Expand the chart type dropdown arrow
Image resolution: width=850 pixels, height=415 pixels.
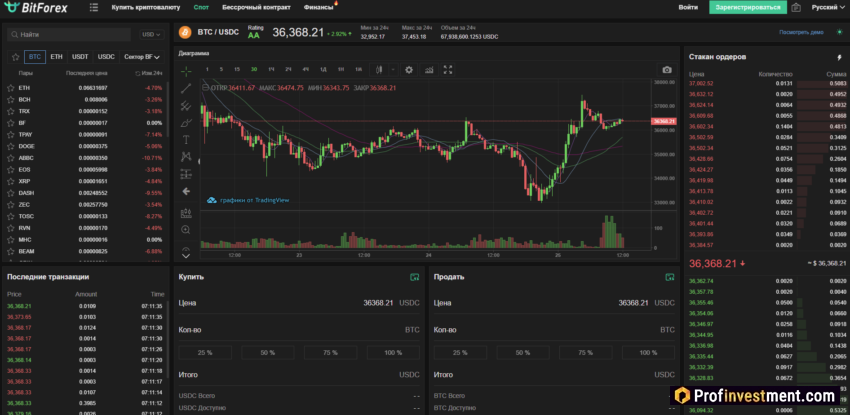coord(392,69)
